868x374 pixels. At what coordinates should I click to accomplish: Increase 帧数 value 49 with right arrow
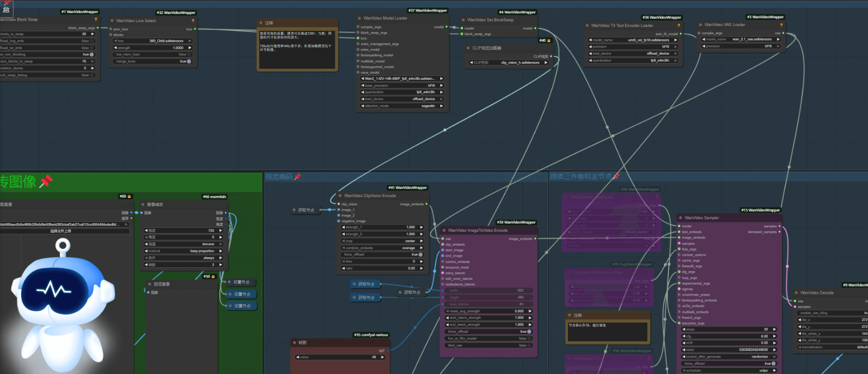point(382,357)
